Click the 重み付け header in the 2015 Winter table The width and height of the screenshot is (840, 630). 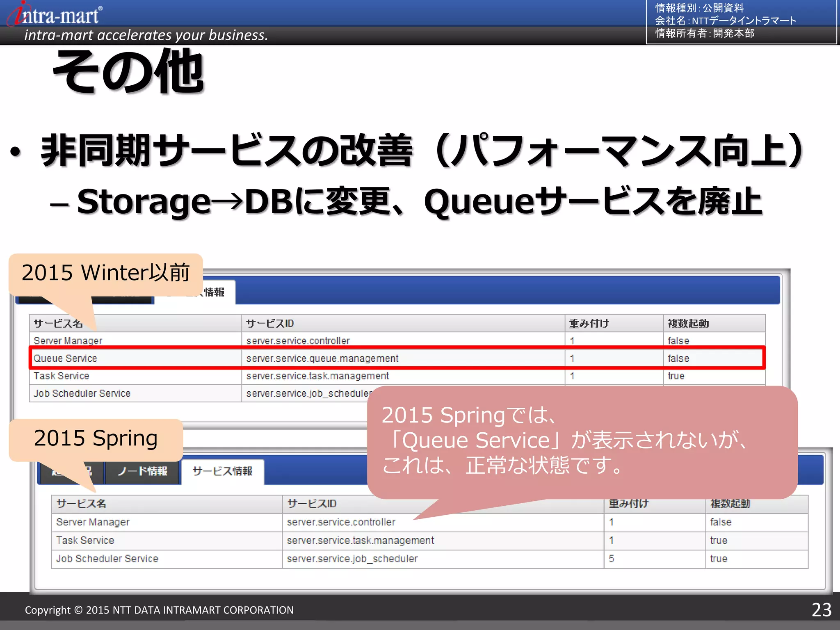(589, 324)
